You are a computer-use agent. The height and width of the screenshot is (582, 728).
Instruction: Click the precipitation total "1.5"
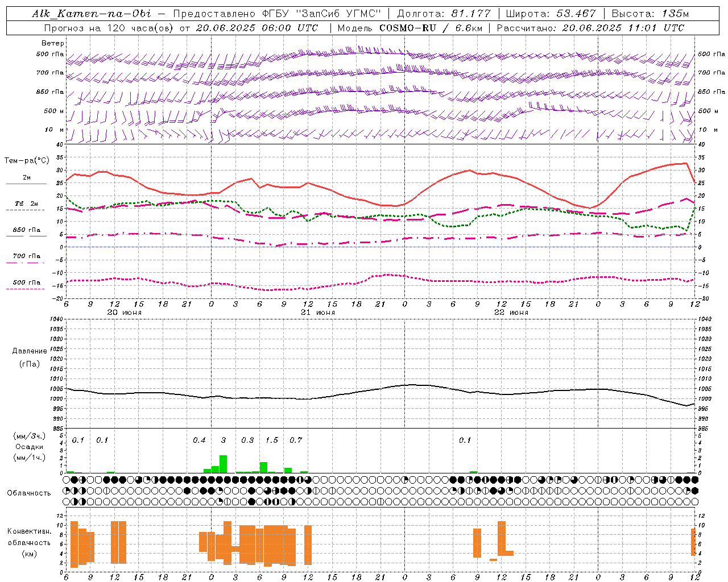272,440
